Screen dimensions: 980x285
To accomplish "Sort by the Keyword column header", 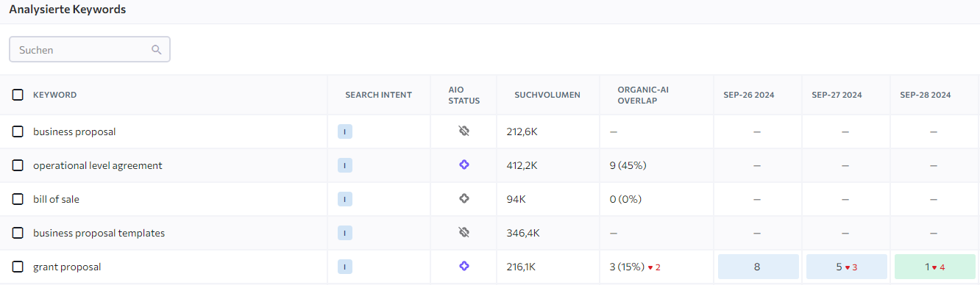I will click(55, 95).
